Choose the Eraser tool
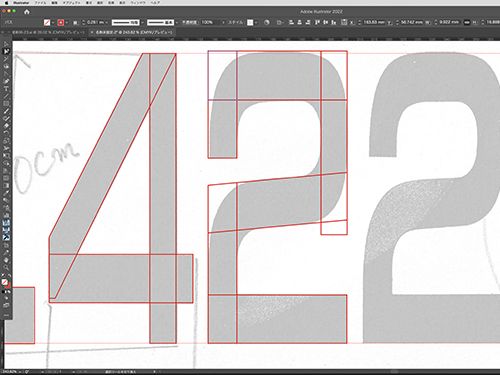This screenshot has height=375, width=500. click(6, 126)
